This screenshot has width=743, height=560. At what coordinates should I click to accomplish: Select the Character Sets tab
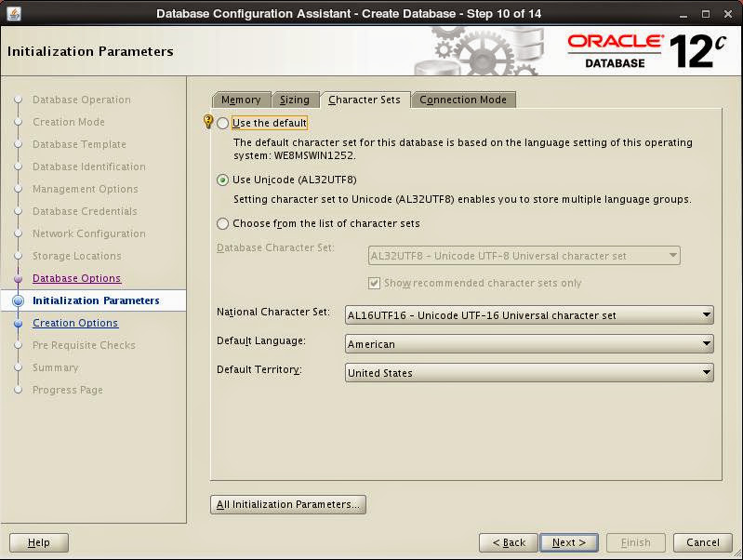365,100
